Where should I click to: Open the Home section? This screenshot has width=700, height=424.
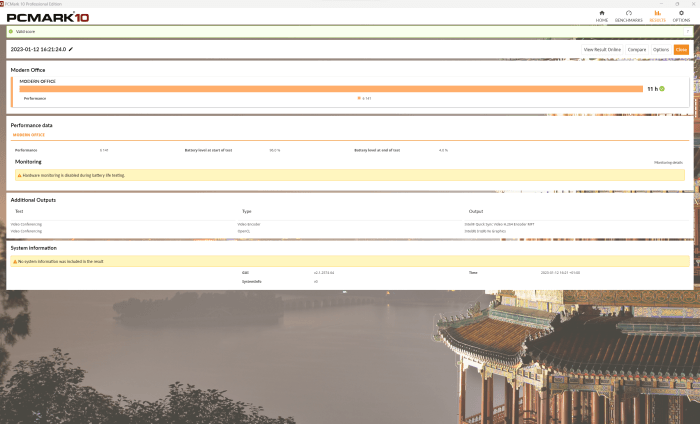601,16
